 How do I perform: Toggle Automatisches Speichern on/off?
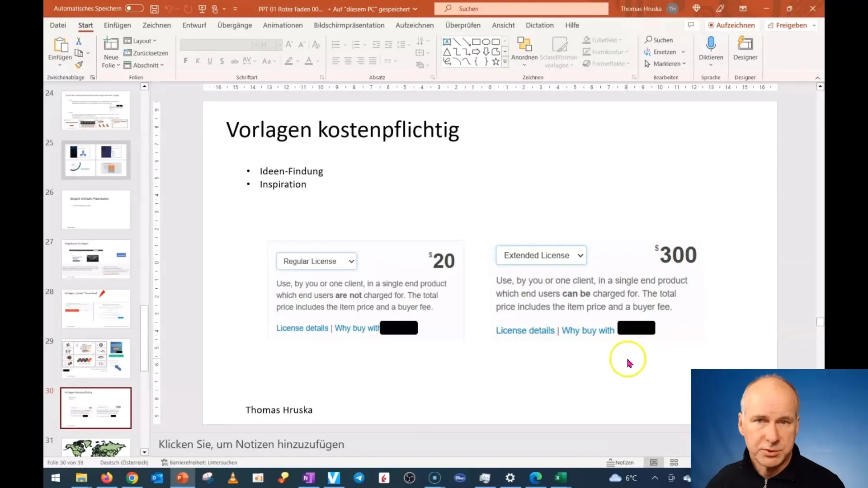[x=131, y=8]
